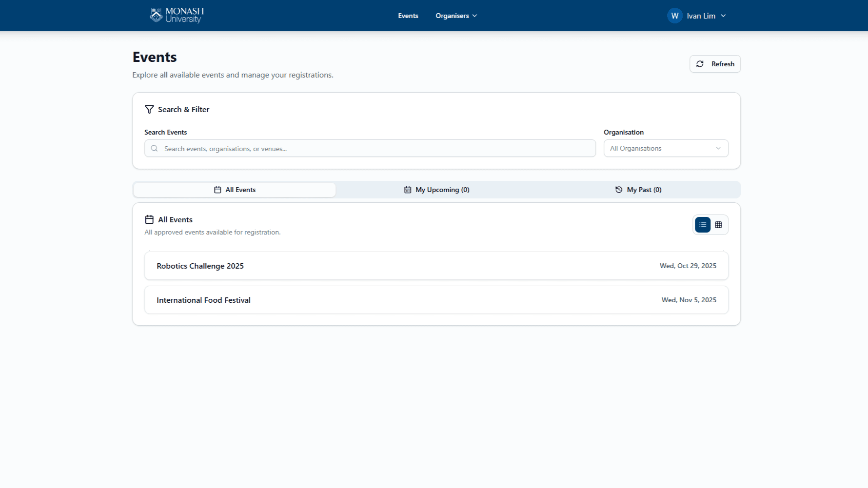Switch to grid view layout
Viewport: 868px width, 488px height.
718,225
